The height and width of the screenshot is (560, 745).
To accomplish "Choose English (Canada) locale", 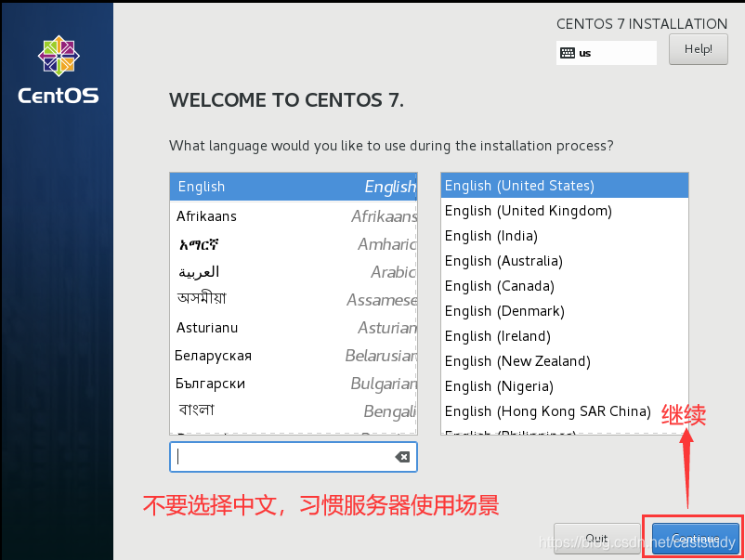I will (x=565, y=286).
